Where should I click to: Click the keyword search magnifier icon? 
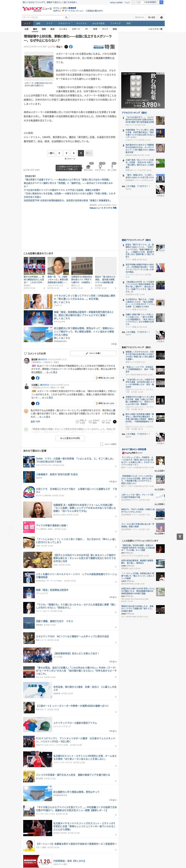pos(67,17)
